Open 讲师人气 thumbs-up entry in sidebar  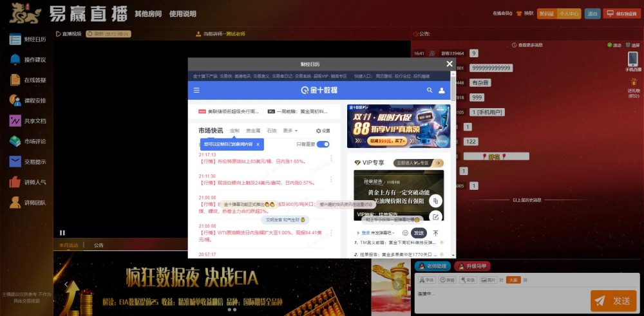pyautogui.click(x=28, y=182)
